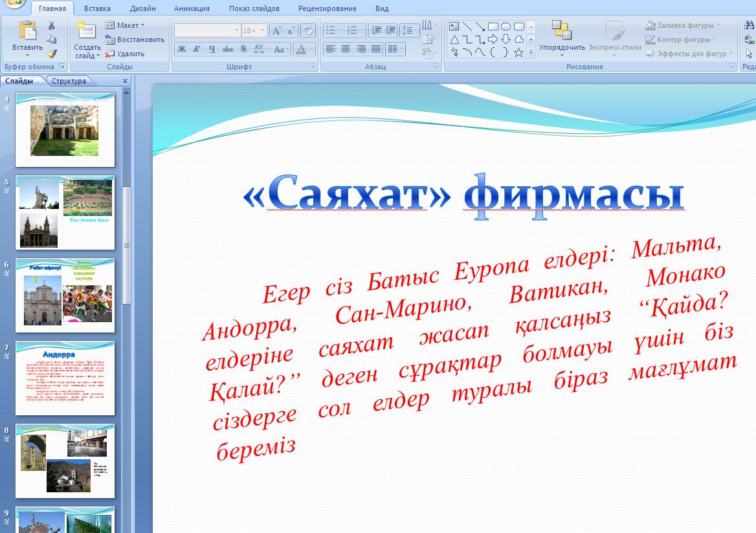Open the Главная ribbon tab
Viewport: 756px width, 533px height.
[52, 8]
